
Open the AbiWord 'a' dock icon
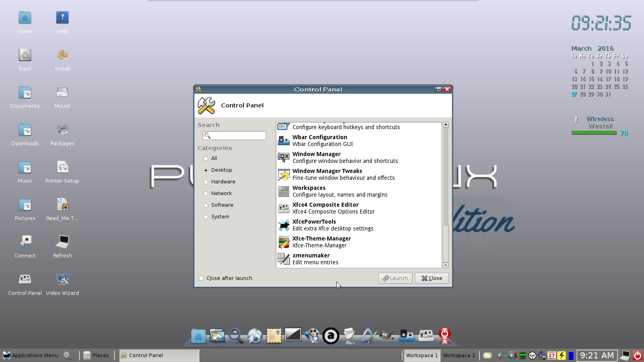(331, 336)
